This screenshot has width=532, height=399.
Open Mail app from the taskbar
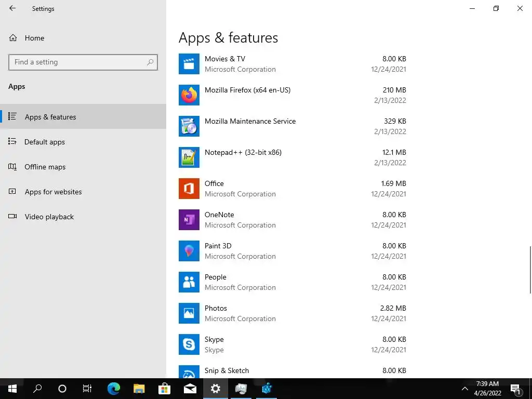(x=190, y=389)
